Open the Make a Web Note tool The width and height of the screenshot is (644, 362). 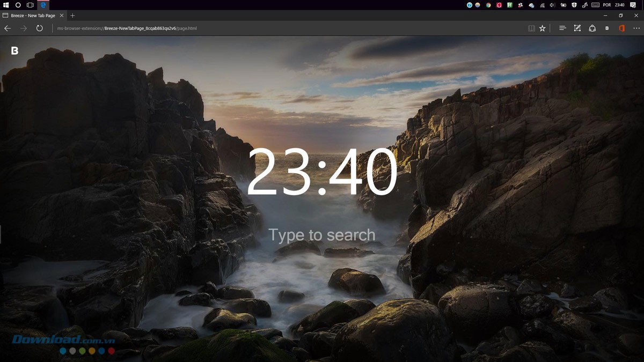pyautogui.click(x=577, y=28)
